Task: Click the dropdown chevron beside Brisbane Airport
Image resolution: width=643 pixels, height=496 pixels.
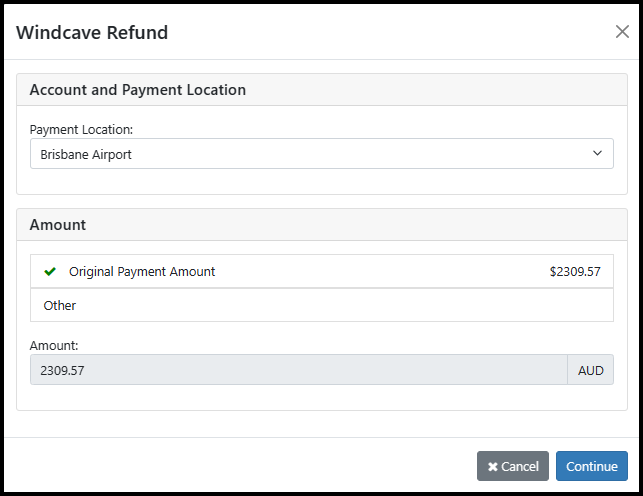Action: coord(597,153)
